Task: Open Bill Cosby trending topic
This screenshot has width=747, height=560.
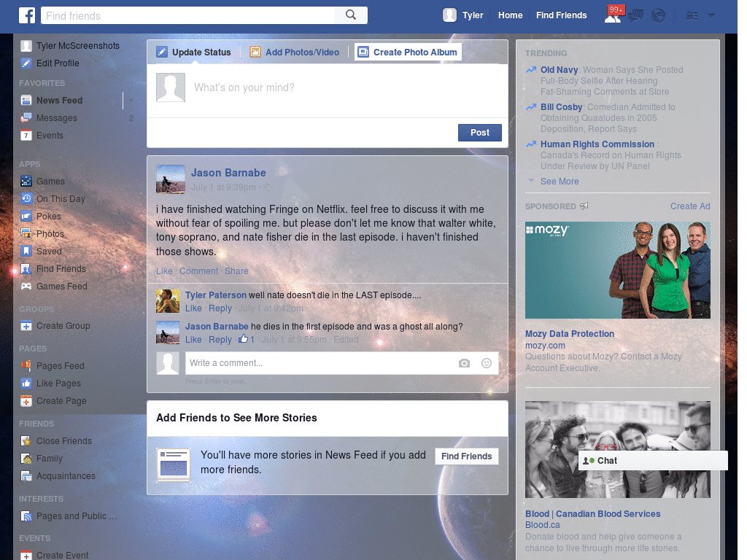Action: [561, 106]
